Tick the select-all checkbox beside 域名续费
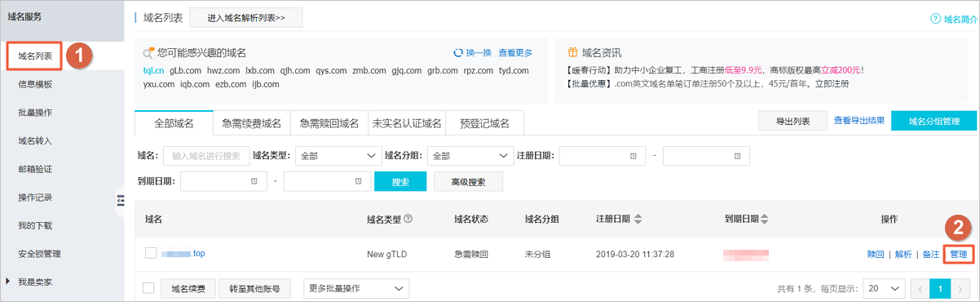This screenshot has width=980, height=302. (148, 288)
